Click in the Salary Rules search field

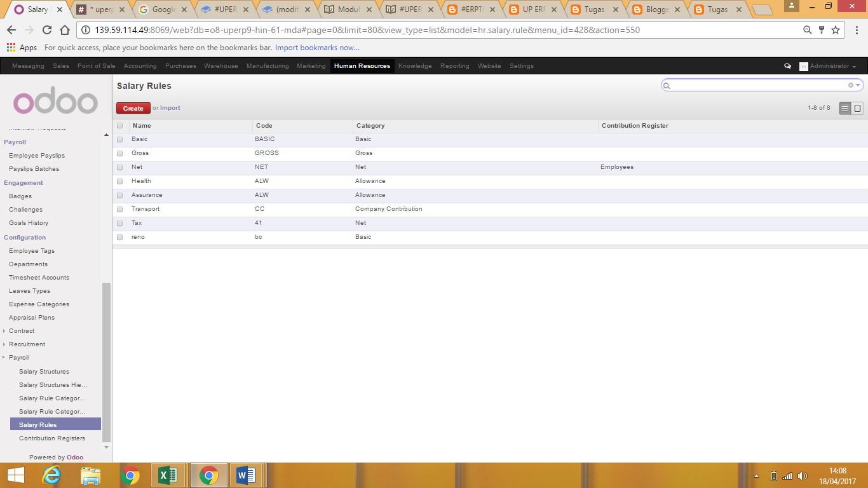(759, 85)
